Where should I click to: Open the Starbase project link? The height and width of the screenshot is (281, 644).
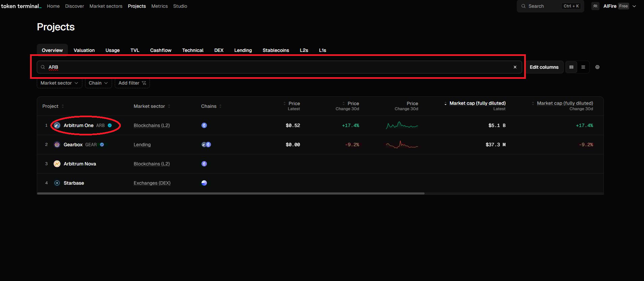tap(74, 183)
